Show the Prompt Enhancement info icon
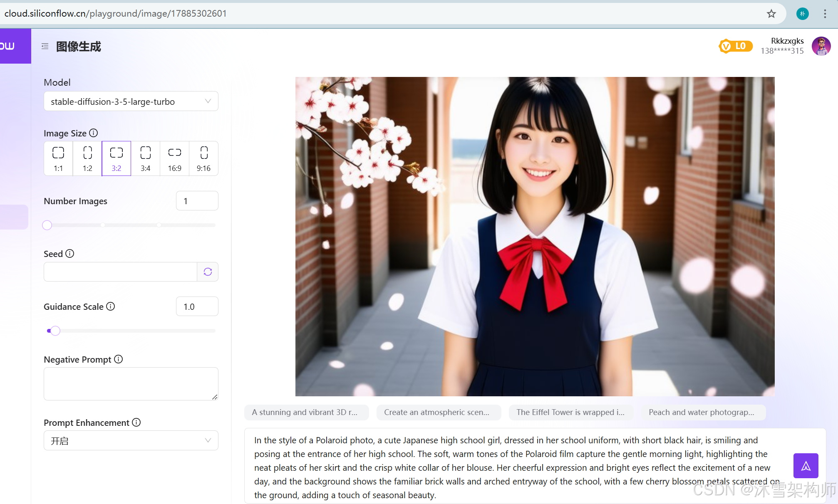838x504 pixels. 136,422
